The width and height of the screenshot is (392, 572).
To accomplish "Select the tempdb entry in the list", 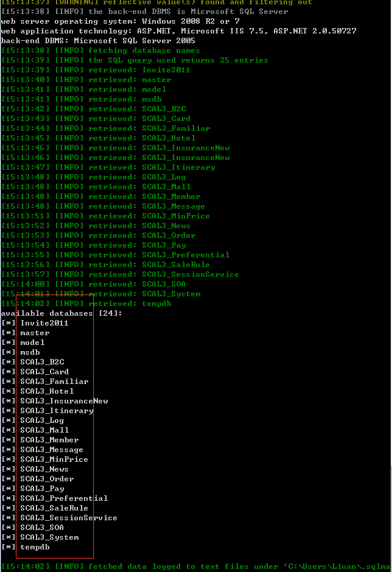I will coord(25,547).
